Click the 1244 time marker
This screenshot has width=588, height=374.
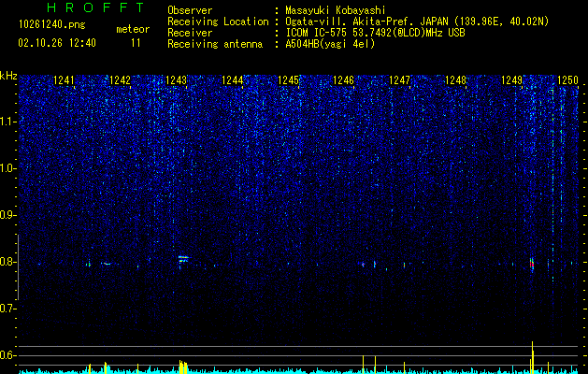pyautogui.click(x=232, y=80)
